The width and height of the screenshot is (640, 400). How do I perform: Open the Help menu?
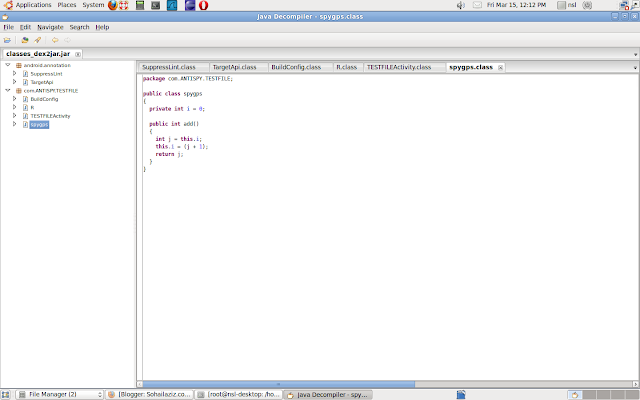tap(102, 27)
